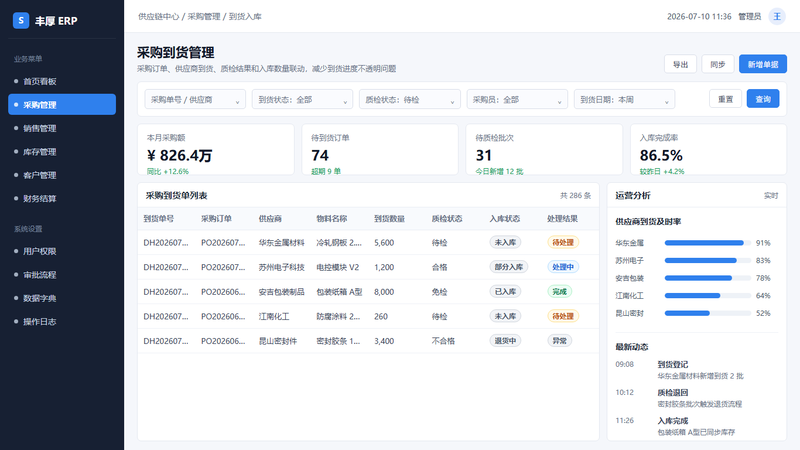The image size is (800, 450).
Task: Click 实时 label in 运营分析
Action: point(771,195)
